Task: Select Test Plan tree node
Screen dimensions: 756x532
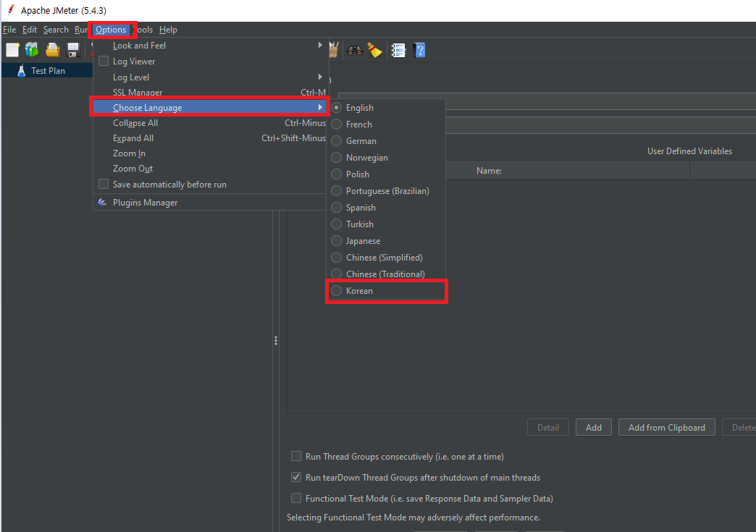Action: [x=49, y=71]
